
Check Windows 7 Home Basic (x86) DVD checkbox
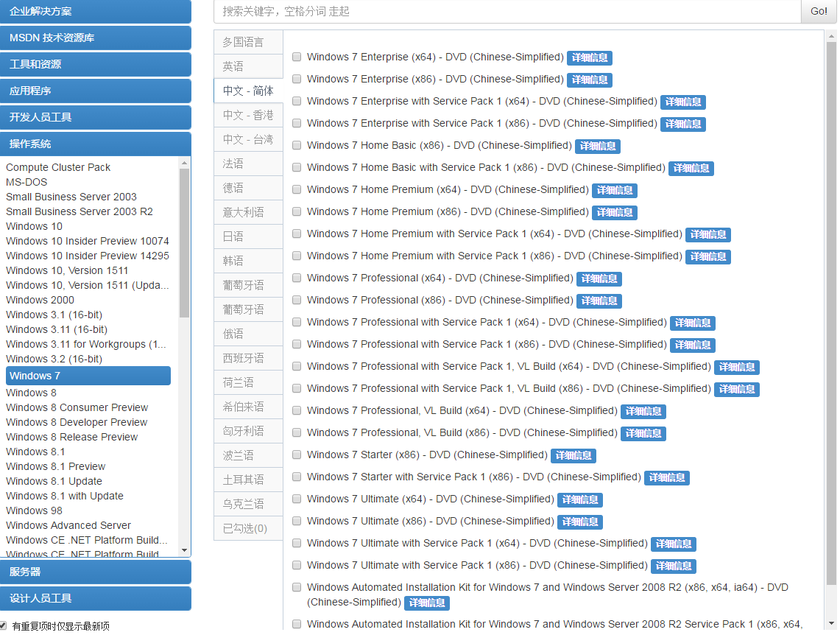coord(296,145)
